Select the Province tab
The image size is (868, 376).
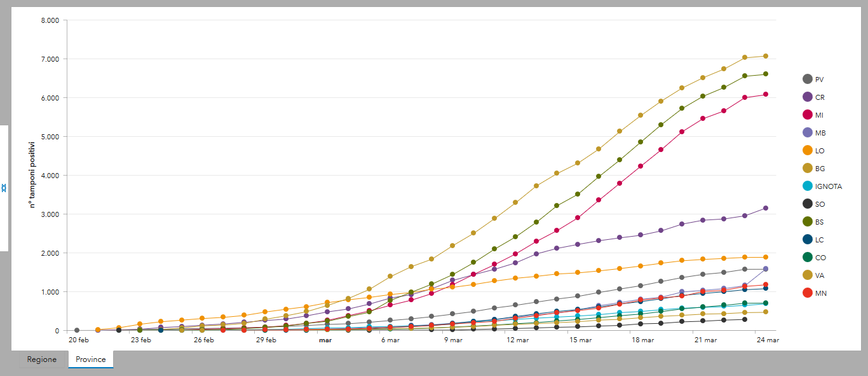pyautogui.click(x=91, y=359)
